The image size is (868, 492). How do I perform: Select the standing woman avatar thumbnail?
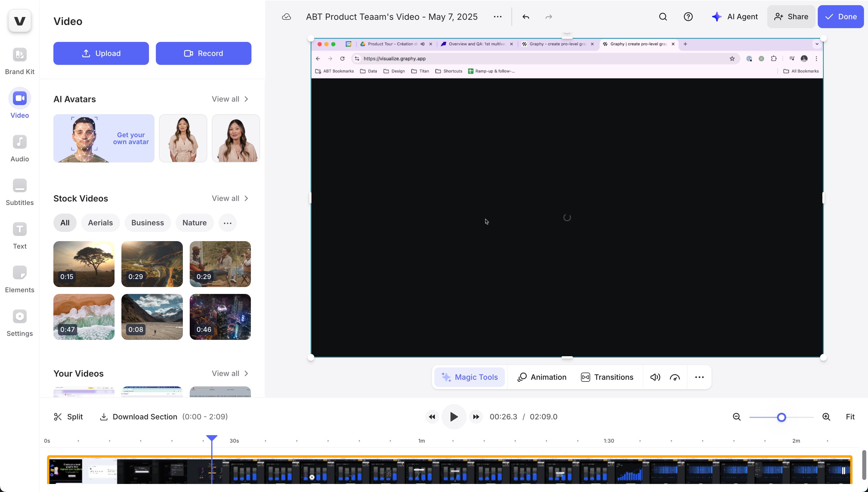pos(183,138)
